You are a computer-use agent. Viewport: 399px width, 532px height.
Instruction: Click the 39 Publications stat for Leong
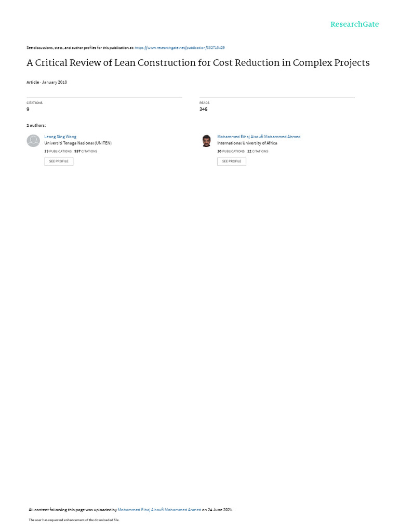pyautogui.click(x=58, y=151)
